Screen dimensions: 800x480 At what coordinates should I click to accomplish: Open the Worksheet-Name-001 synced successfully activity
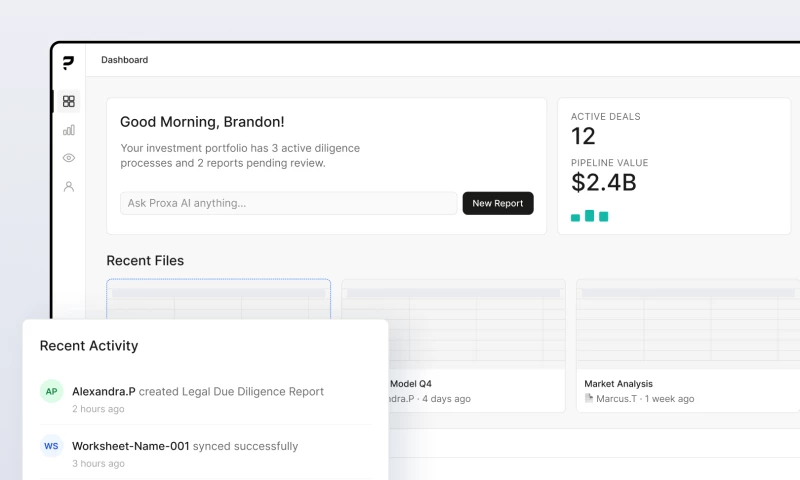[x=206, y=452]
